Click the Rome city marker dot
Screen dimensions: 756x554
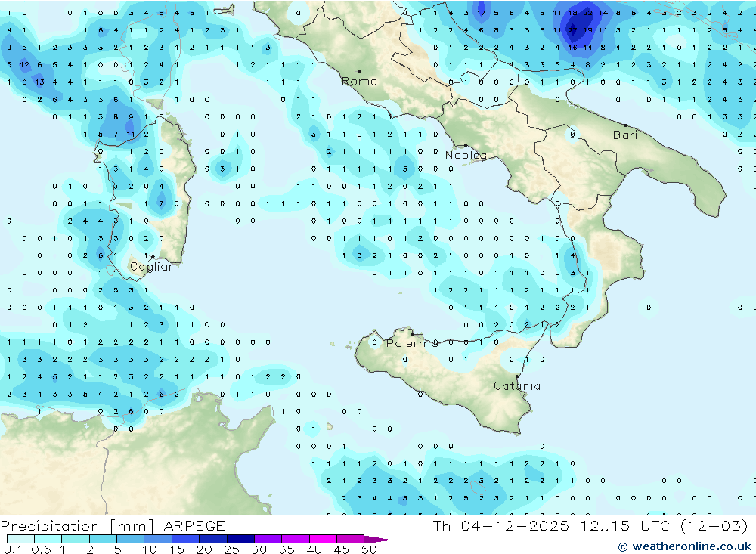click(359, 71)
